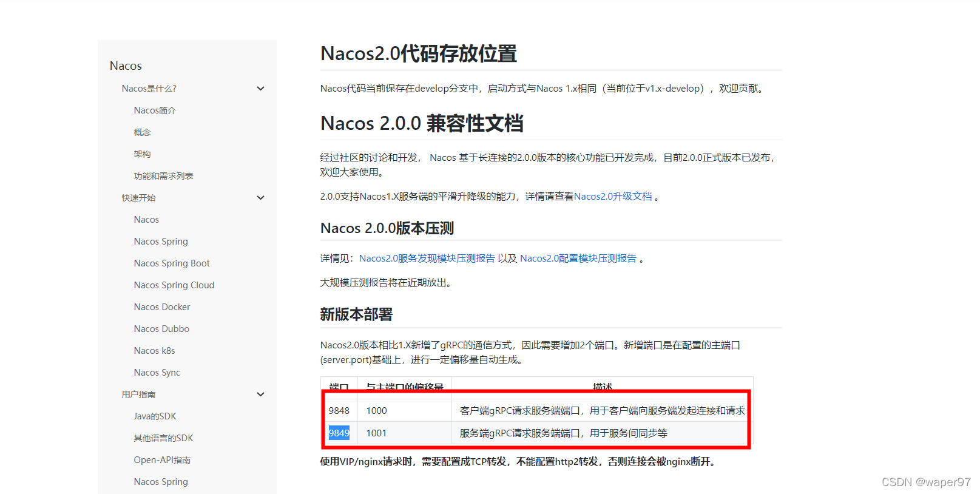
Task: Open the 概念 sidebar page
Action: pos(142,132)
